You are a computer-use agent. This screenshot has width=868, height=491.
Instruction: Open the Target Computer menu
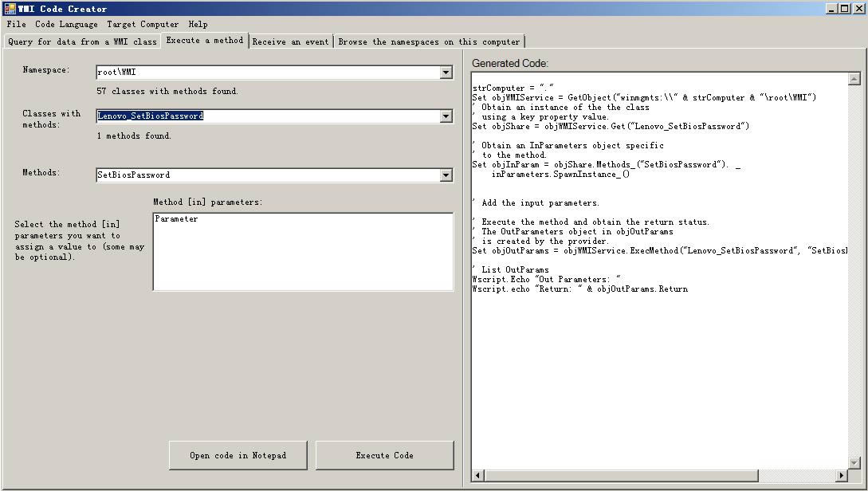click(x=143, y=25)
